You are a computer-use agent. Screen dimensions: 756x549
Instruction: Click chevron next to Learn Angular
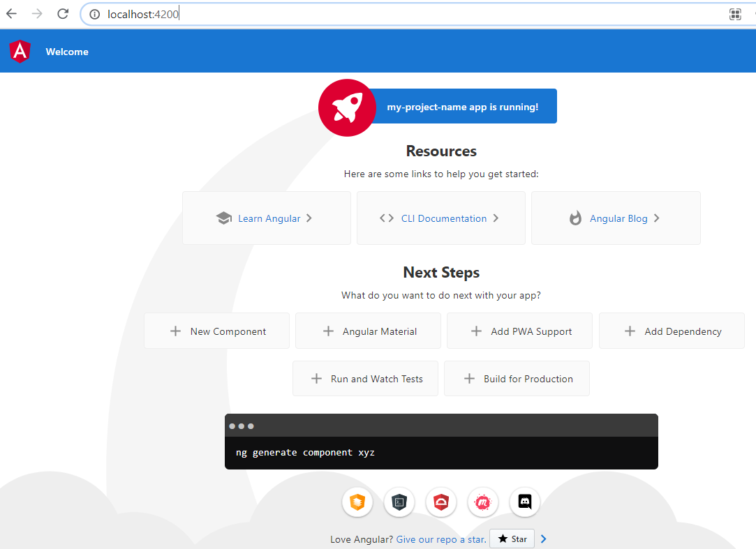[309, 218]
